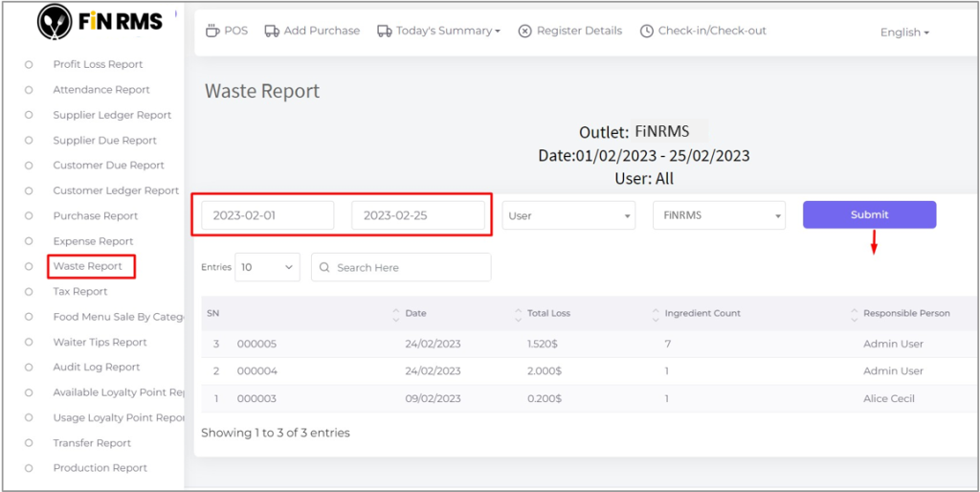
Task: Go to Tax Report in sidebar
Action: 80,291
